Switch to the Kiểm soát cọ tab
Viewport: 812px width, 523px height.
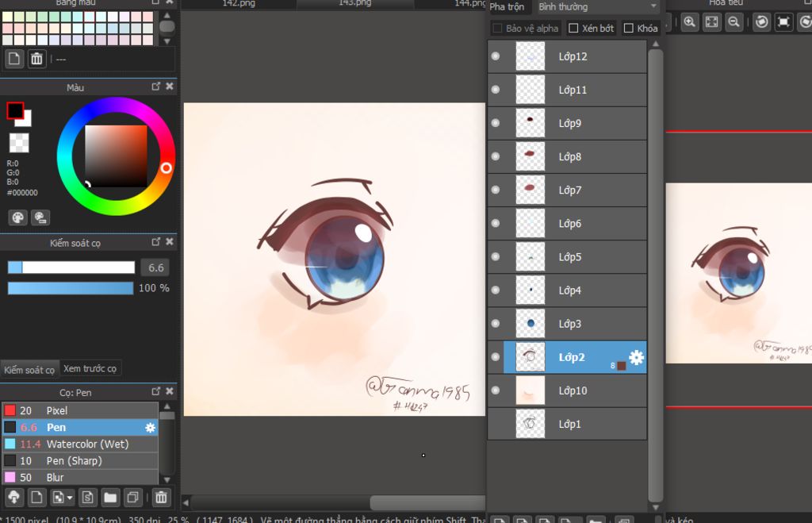29,370
